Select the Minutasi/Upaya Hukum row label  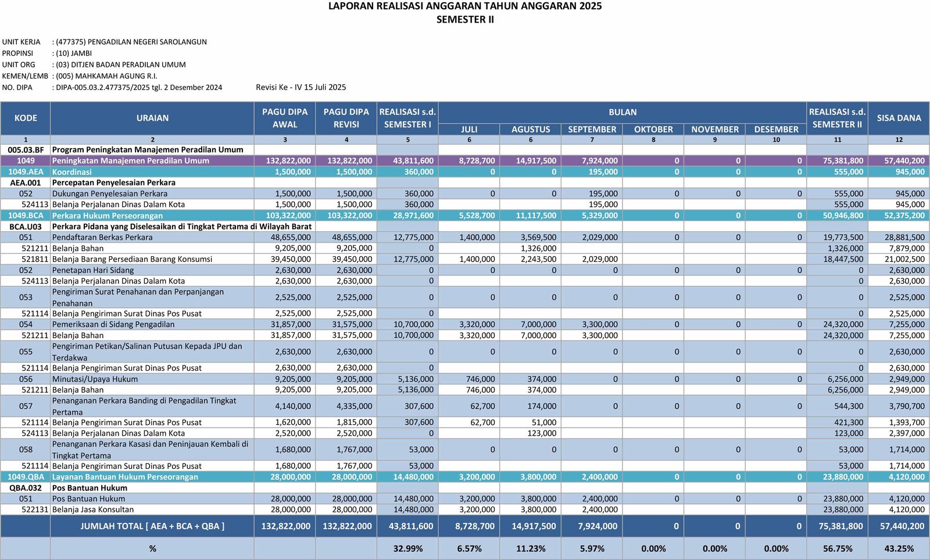(95, 379)
